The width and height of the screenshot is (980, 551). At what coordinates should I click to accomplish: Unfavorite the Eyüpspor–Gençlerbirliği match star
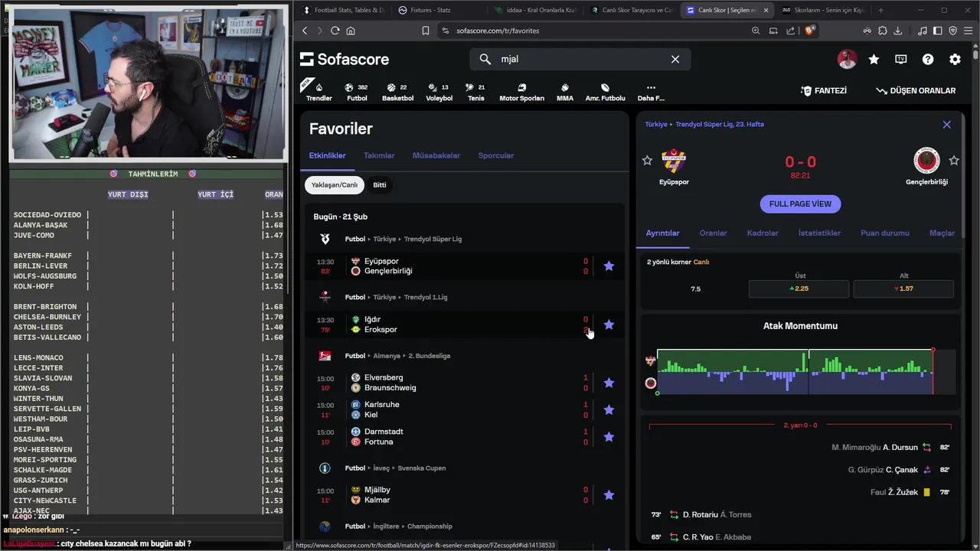(x=609, y=266)
